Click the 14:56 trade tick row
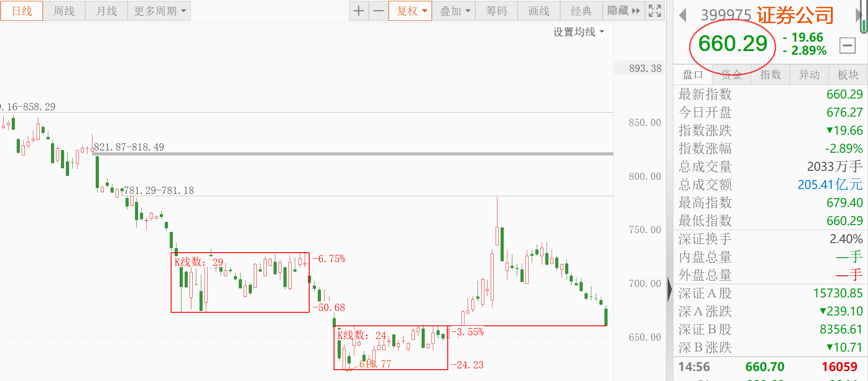 point(771,367)
